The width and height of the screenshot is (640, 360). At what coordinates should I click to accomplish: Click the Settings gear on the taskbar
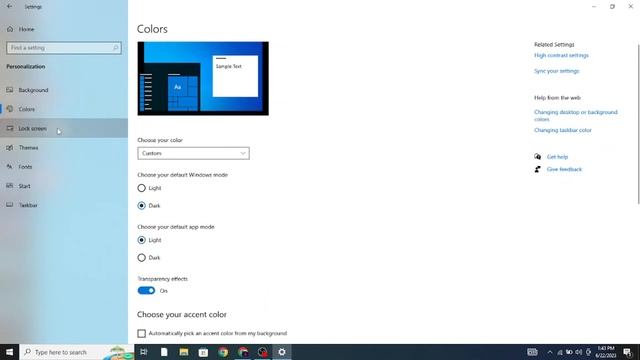(282, 352)
